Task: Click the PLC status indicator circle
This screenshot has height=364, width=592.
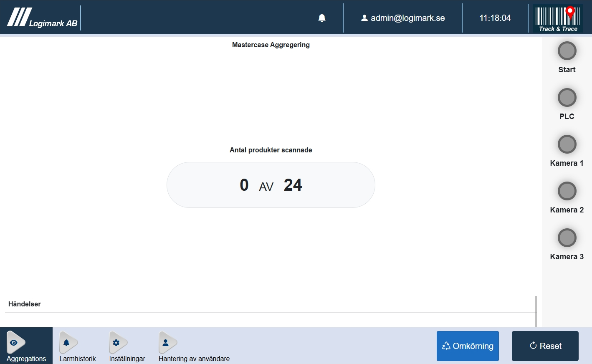Action: [567, 98]
